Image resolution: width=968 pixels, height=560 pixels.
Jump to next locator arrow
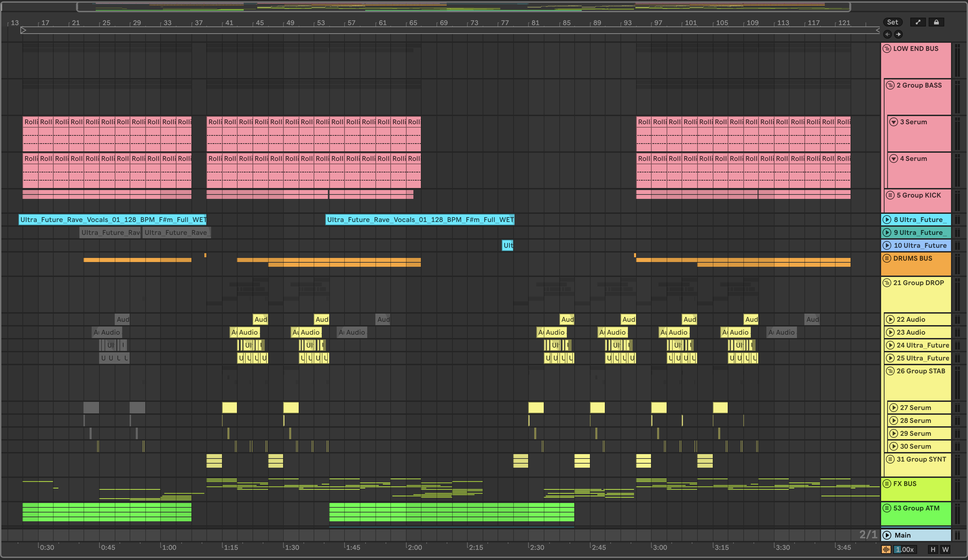pos(898,35)
